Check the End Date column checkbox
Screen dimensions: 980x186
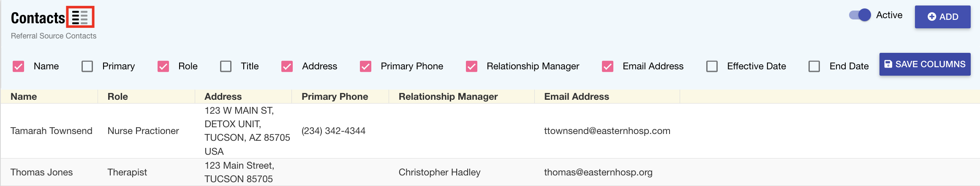(x=814, y=66)
